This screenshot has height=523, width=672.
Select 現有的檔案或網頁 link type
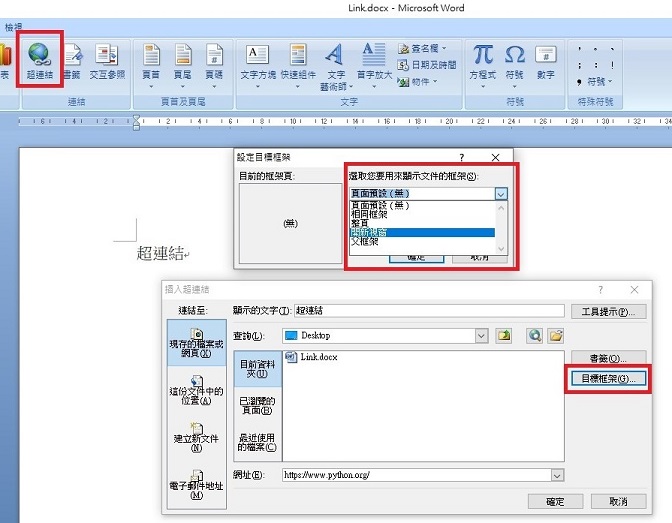pos(197,340)
